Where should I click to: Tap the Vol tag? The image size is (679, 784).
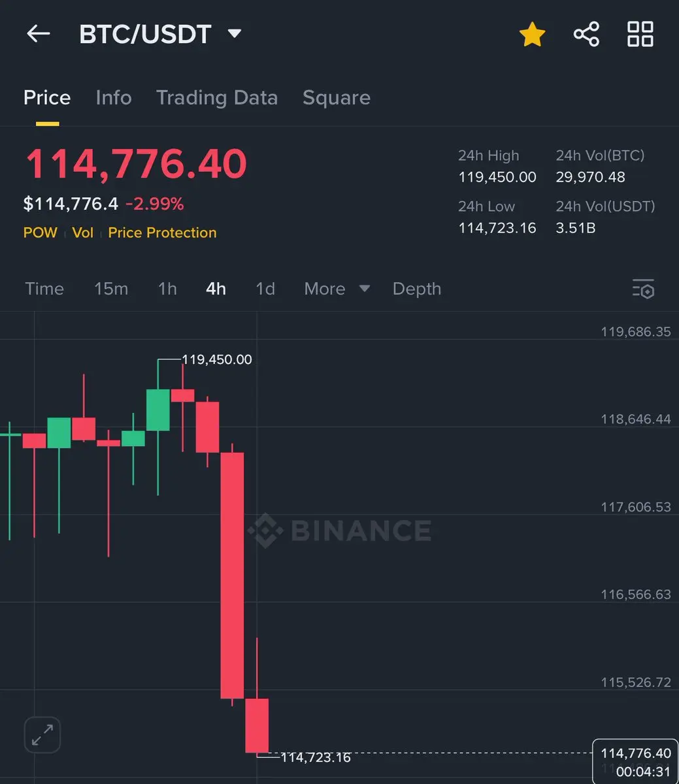pos(83,233)
